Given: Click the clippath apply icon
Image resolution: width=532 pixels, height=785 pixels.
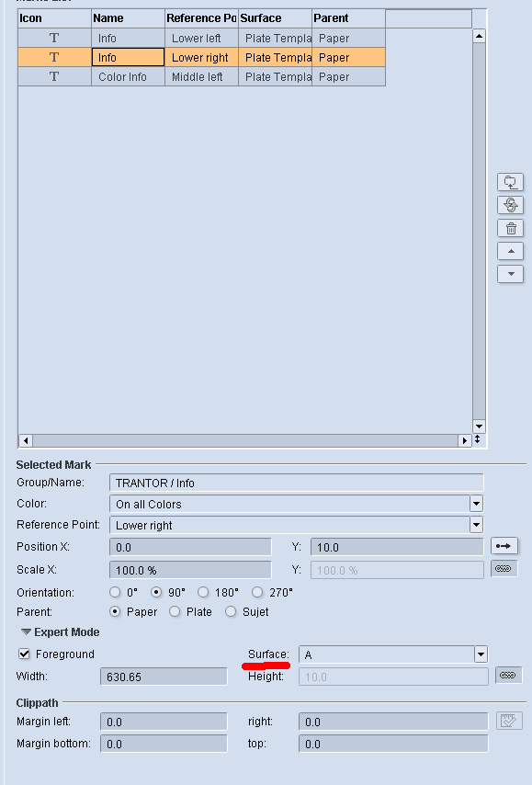Looking at the screenshot, I should (x=509, y=721).
